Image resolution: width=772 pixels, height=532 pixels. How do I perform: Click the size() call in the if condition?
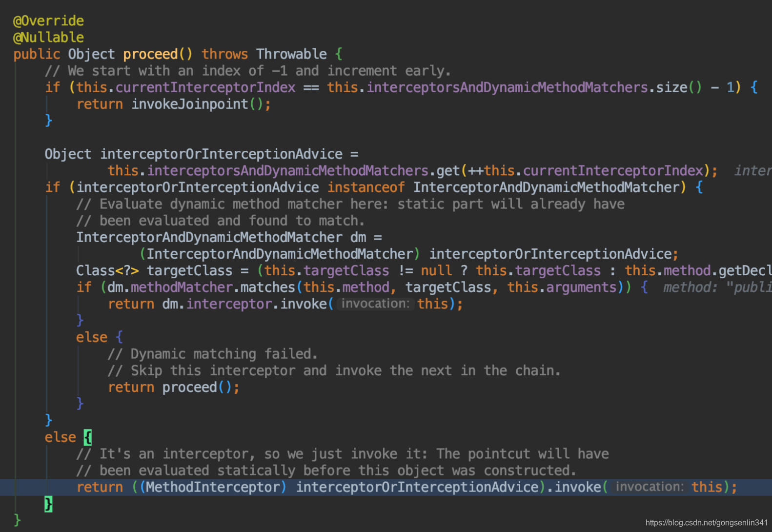tap(679, 87)
